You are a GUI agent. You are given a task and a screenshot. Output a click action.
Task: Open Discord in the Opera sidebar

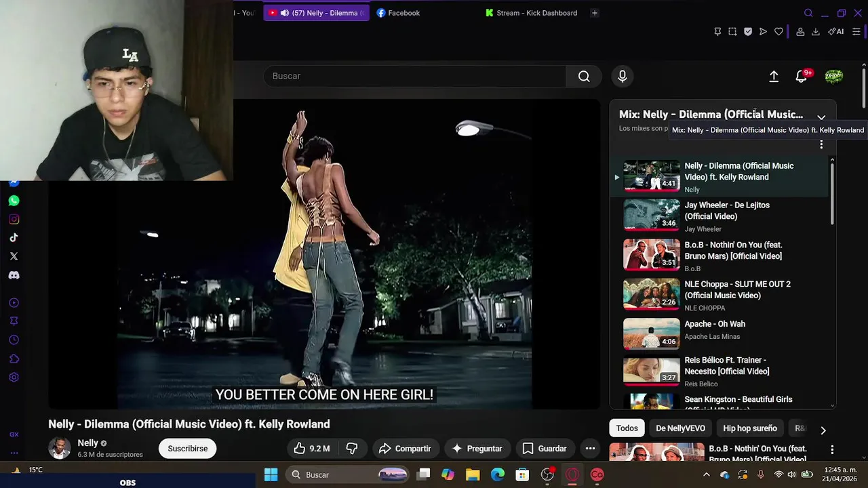point(14,275)
